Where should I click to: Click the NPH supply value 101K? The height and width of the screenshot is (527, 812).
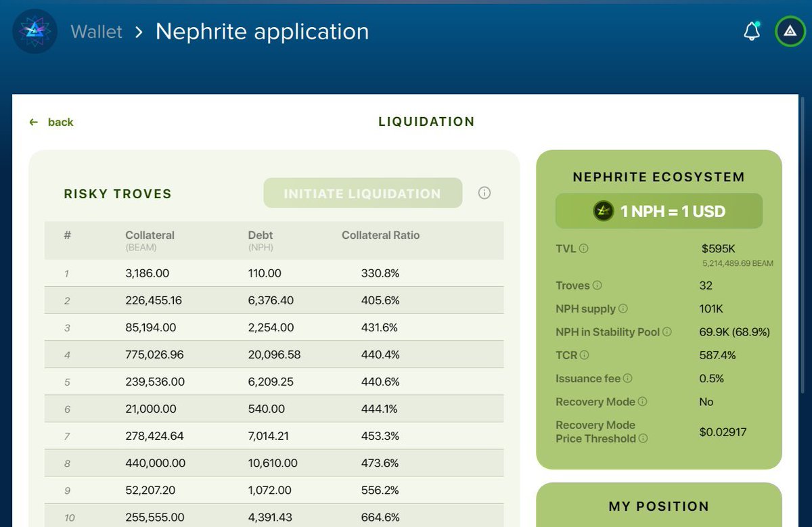pyautogui.click(x=711, y=308)
